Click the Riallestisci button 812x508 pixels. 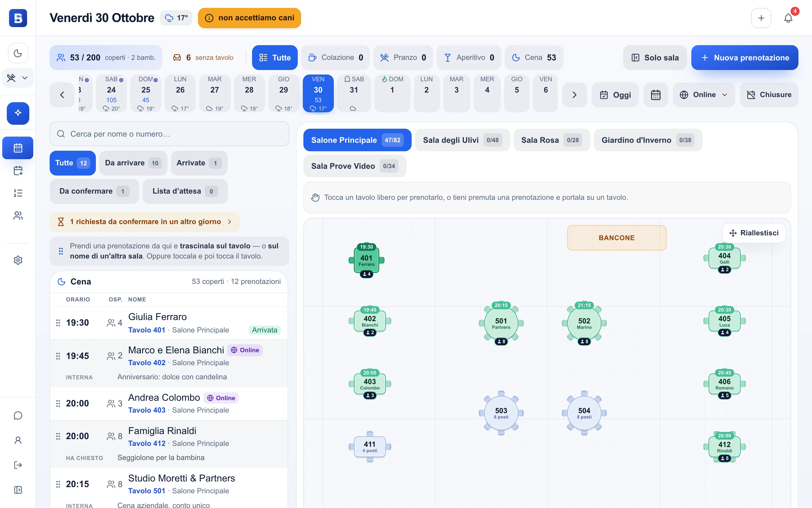754,233
